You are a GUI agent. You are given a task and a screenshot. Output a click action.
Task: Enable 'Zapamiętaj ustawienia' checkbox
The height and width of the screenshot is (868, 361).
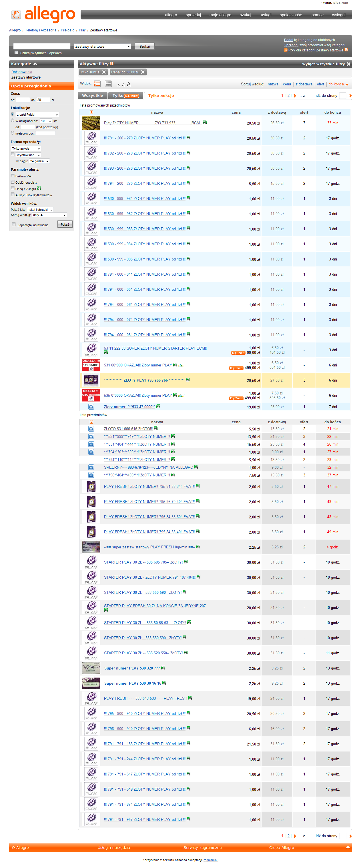(x=14, y=224)
